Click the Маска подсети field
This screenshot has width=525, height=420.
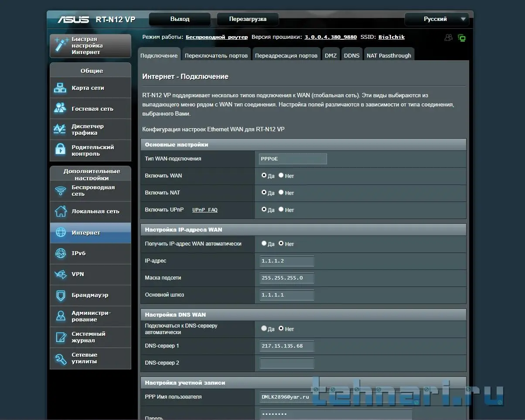pos(287,278)
